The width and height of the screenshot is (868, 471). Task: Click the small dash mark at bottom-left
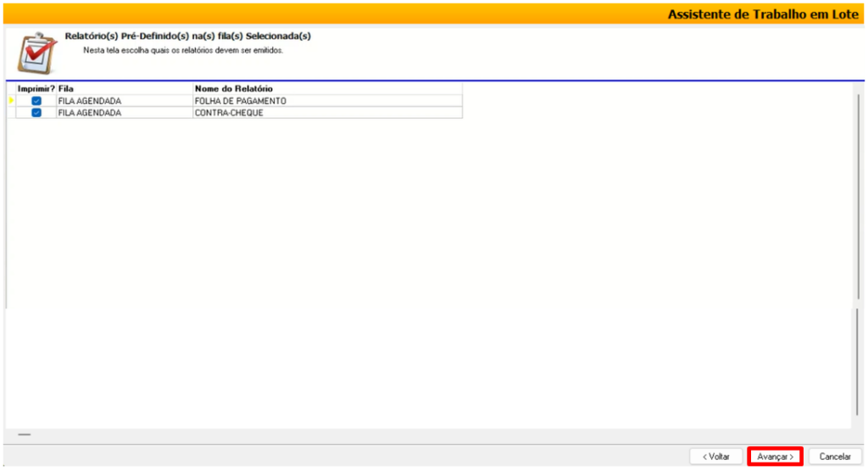24,435
